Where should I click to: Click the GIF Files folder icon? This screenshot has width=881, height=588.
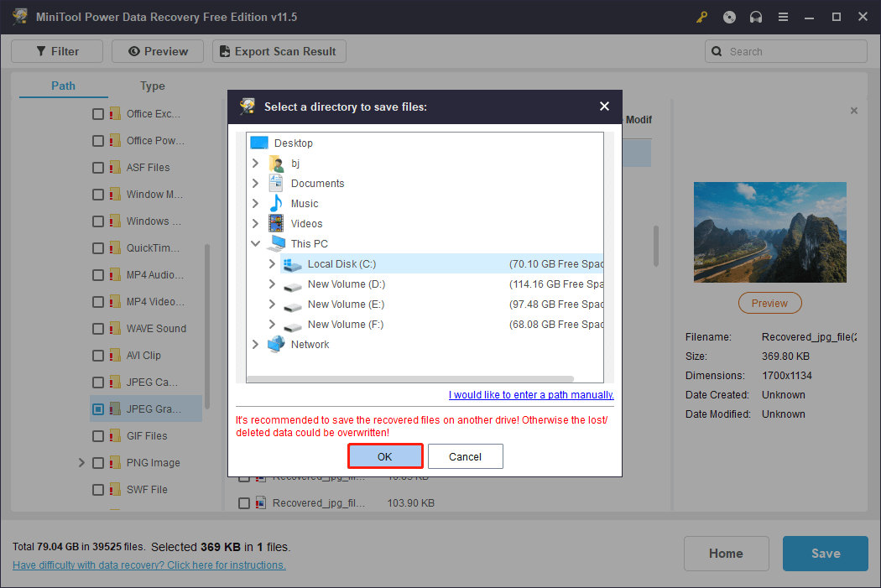115,436
